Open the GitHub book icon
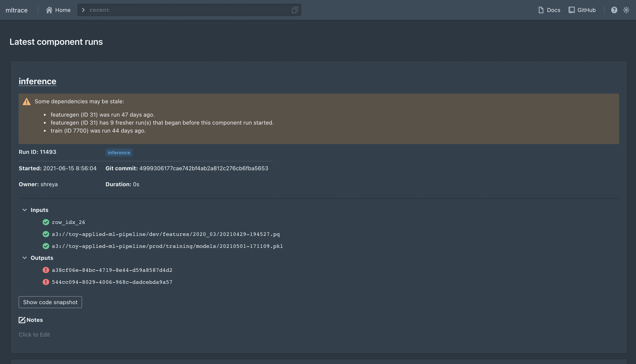 pyautogui.click(x=571, y=10)
